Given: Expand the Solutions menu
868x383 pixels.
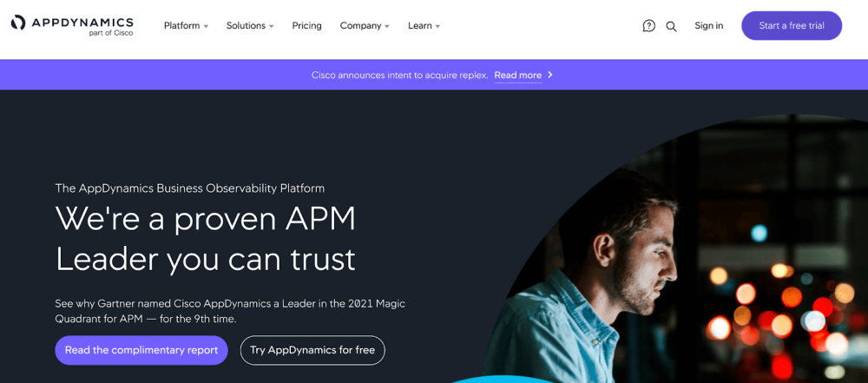Looking at the screenshot, I should [x=250, y=25].
